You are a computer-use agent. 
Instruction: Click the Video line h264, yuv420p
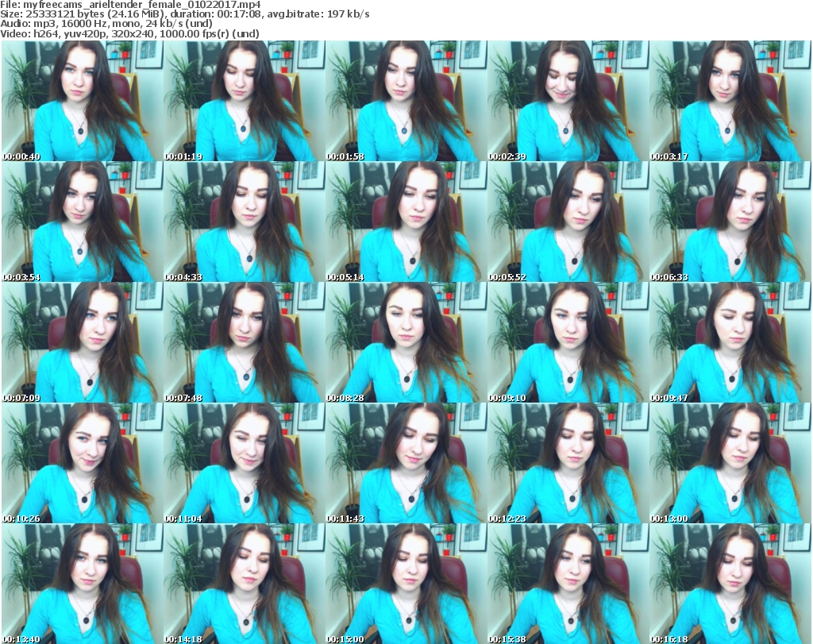[x=68, y=33]
